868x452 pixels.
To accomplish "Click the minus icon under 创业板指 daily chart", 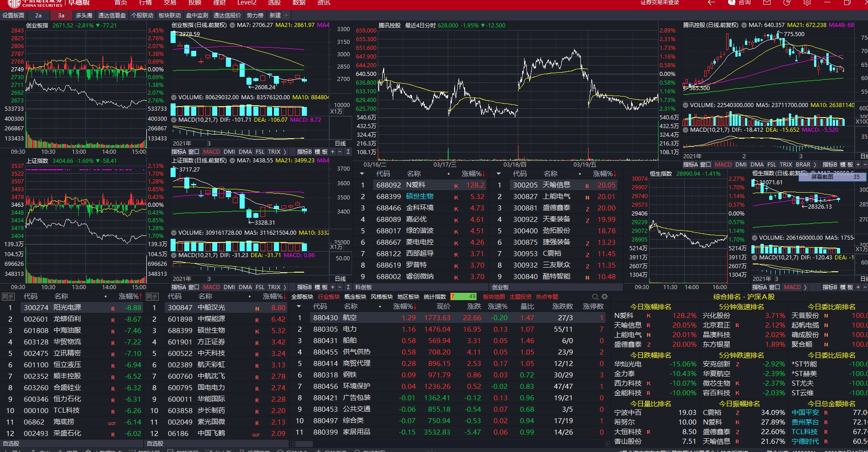I will coord(340,152).
